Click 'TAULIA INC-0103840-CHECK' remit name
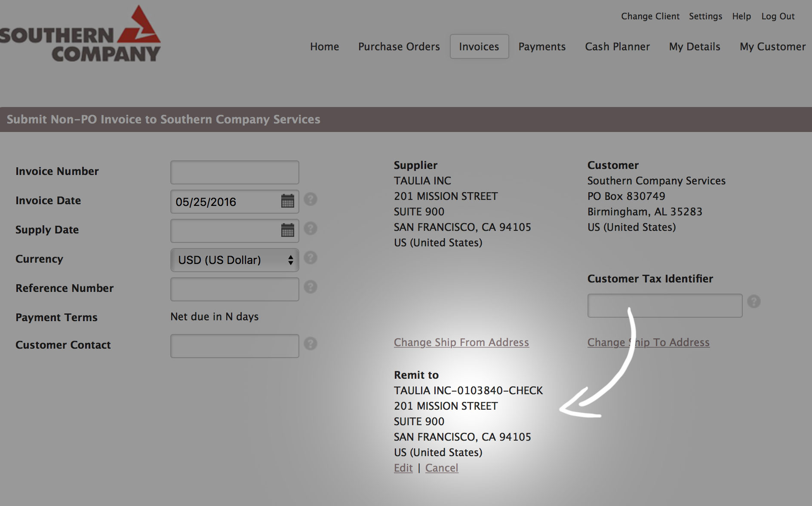This screenshot has width=812, height=506. (x=468, y=390)
